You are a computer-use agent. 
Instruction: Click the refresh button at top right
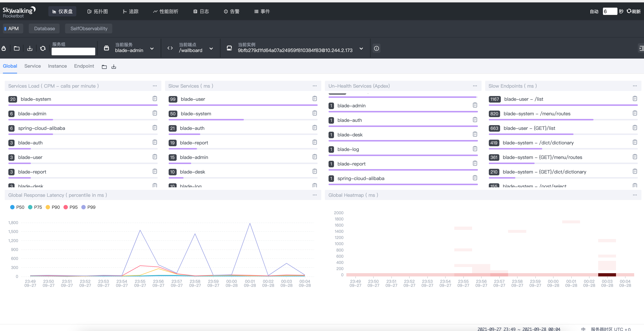coord(633,11)
